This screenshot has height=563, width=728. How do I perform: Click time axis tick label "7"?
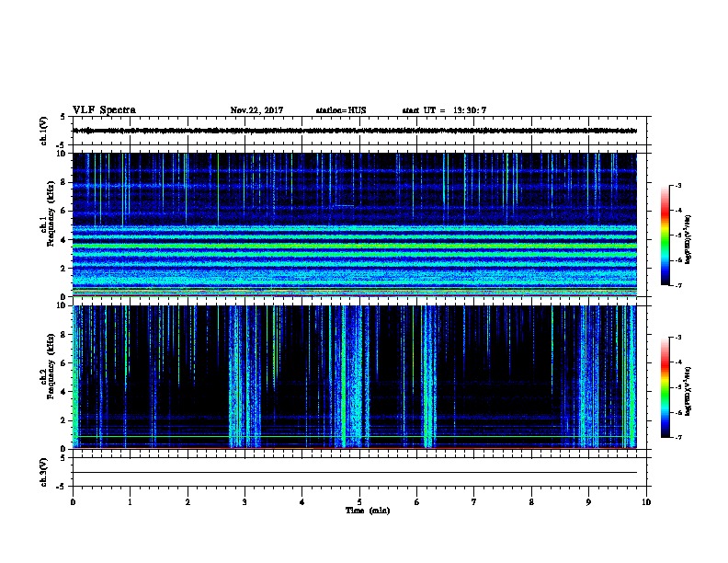(x=474, y=502)
